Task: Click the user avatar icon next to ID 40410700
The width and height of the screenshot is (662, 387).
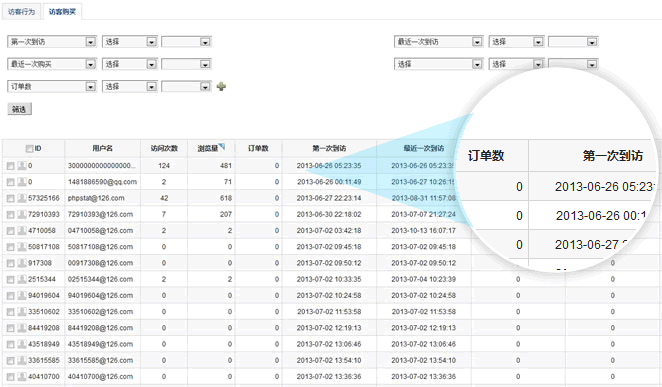Action: (x=22, y=377)
